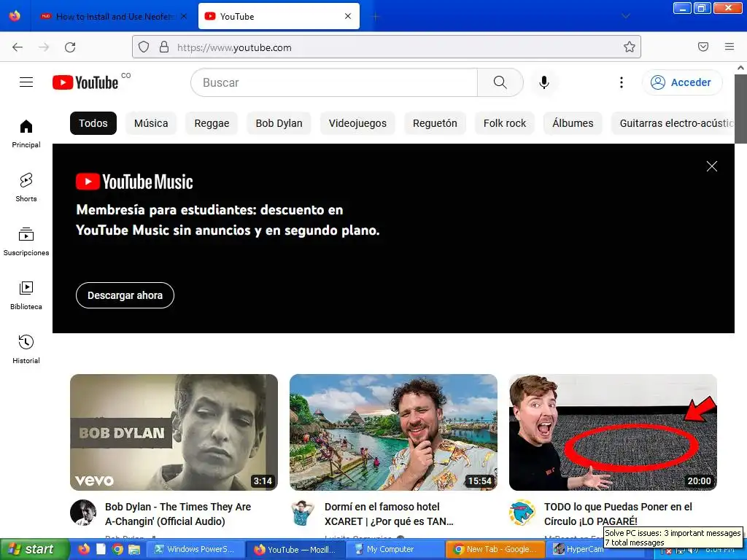Click the page vertical scrollbar thumb

click(741, 109)
